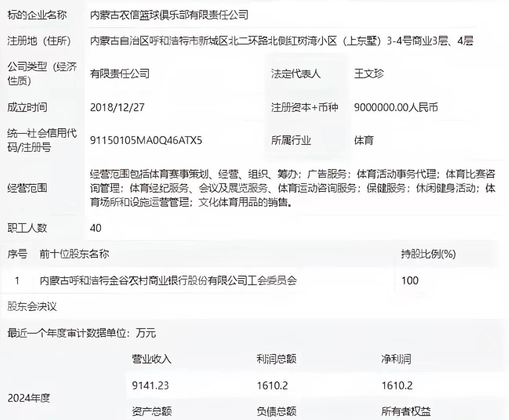The width and height of the screenshot is (509, 420).
Task: Click the 所有者权益 column header
Action: coord(406,411)
